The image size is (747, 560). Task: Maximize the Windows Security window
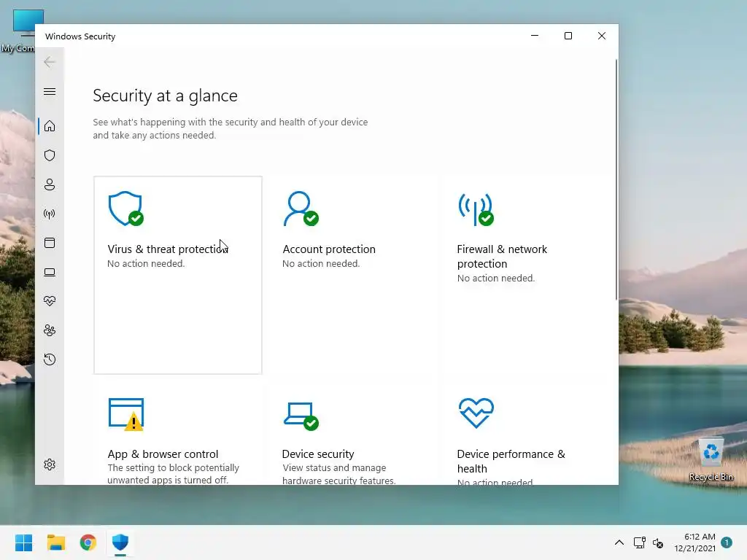tap(568, 36)
